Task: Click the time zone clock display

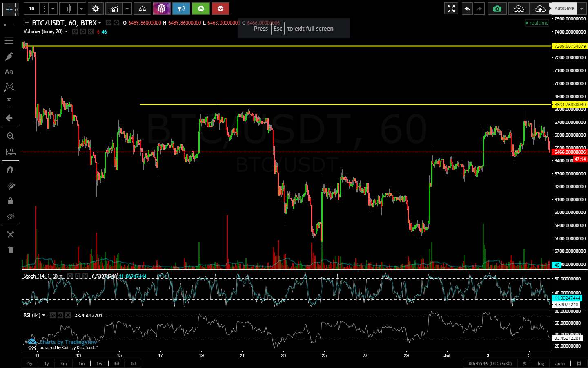Action: [x=490, y=364]
